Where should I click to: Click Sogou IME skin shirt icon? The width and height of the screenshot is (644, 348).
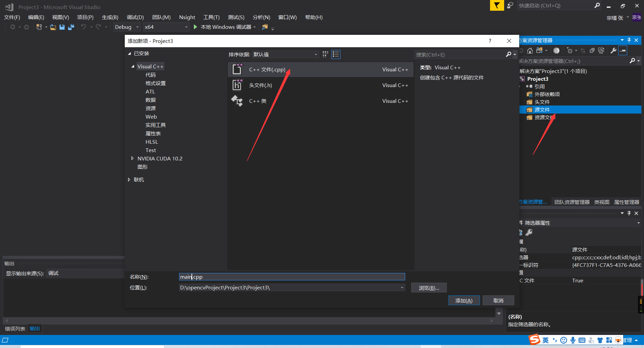point(600,340)
